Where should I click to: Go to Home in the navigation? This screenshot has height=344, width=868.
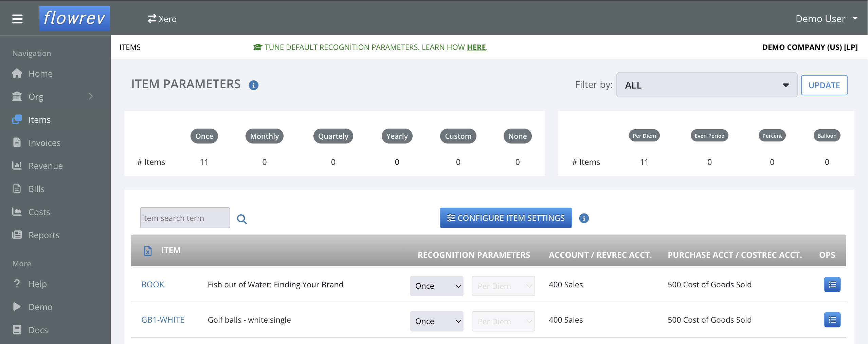pos(40,74)
